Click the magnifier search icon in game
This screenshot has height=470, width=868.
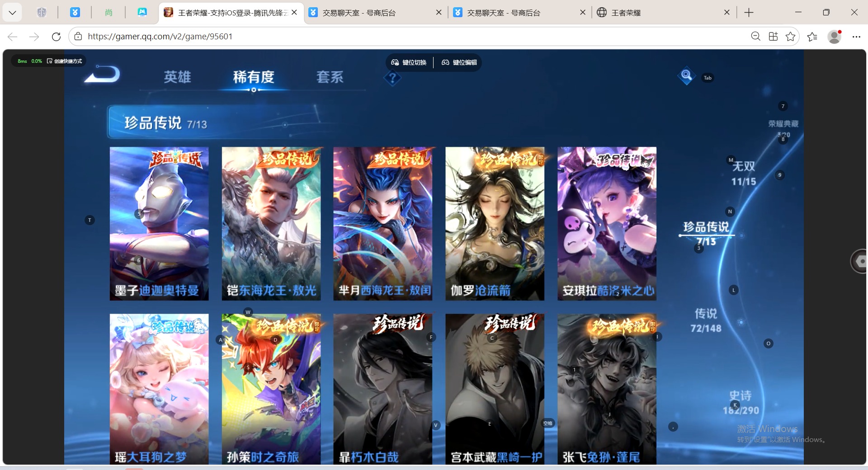(686, 75)
